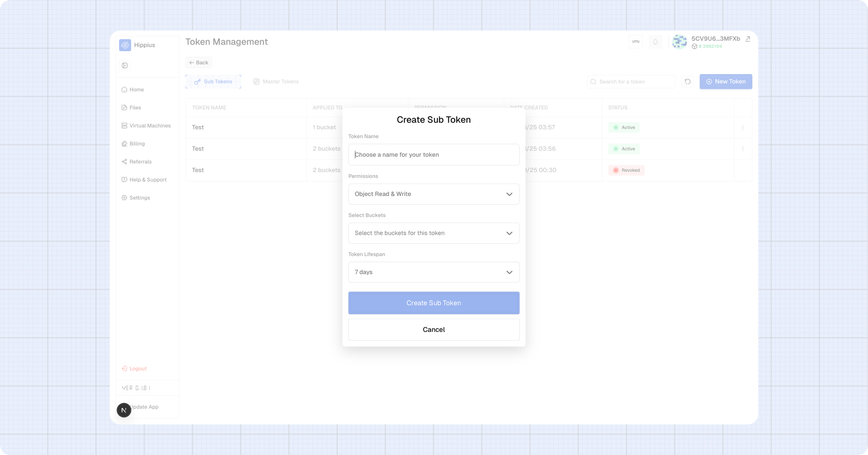Open Billing from the sidebar

(x=137, y=143)
